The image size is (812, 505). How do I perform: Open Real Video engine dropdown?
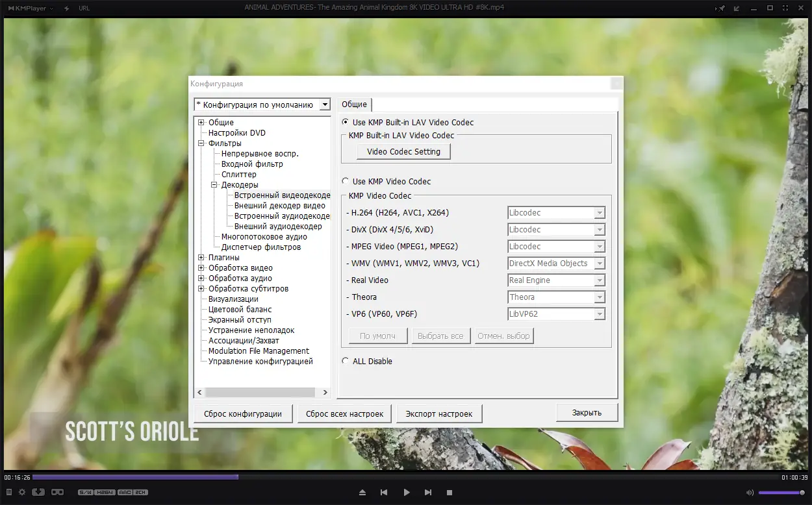[x=556, y=280]
